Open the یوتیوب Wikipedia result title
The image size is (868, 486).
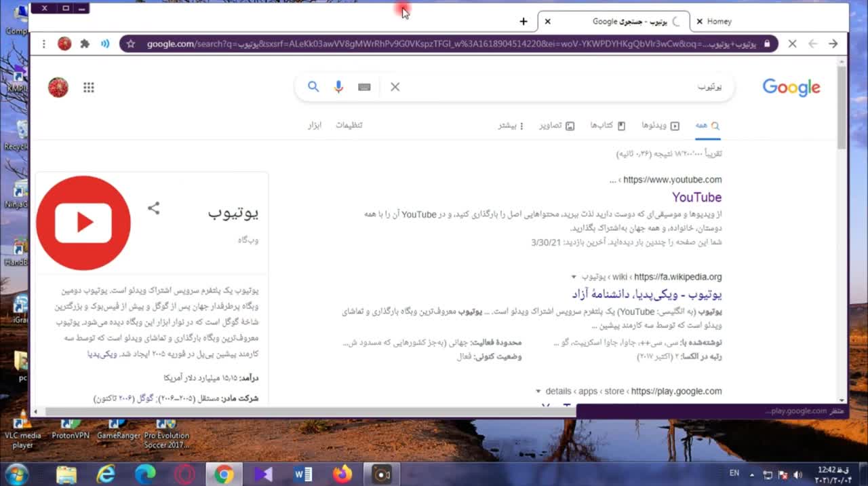[646, 295]
